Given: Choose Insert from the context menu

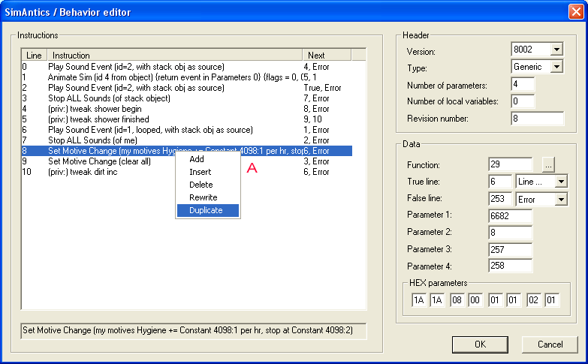Looking at the screenshot, I should click(208, 172).
